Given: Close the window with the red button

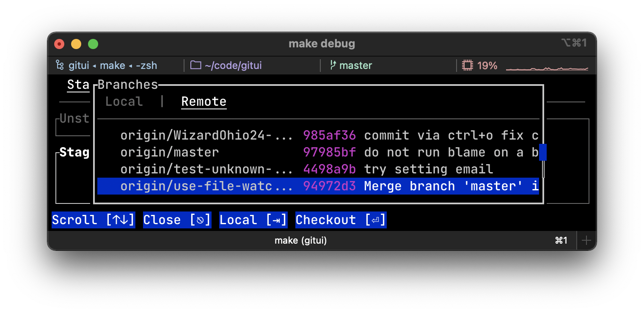Looking at the screenshot, I should pyautogui.click(x=59, y=44).
